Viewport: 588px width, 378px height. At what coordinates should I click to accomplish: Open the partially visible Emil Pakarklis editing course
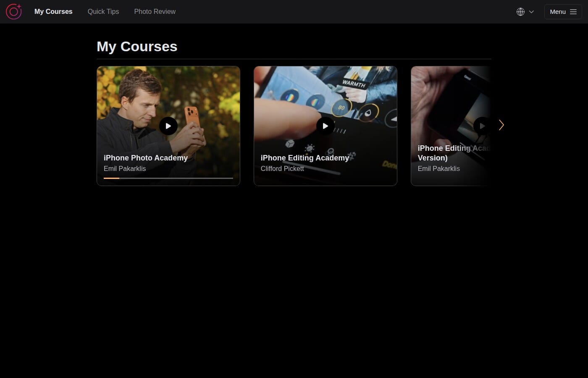(451, 126)
